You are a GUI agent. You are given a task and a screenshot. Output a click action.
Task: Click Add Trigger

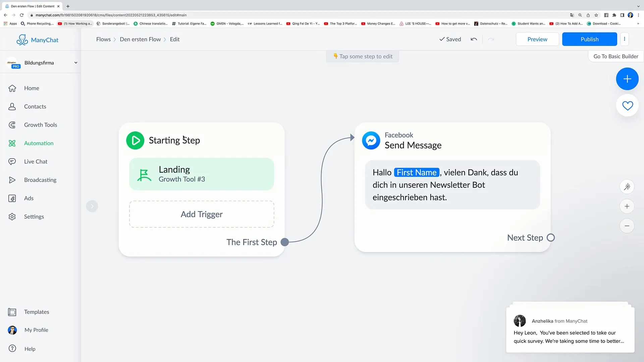[202, 214]
